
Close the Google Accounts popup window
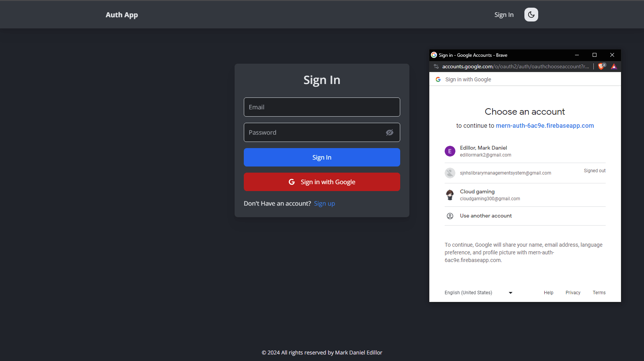[612, 55]
